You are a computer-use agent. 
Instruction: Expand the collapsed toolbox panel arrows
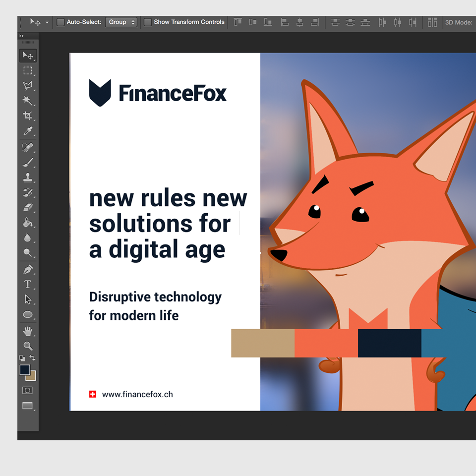21,36
